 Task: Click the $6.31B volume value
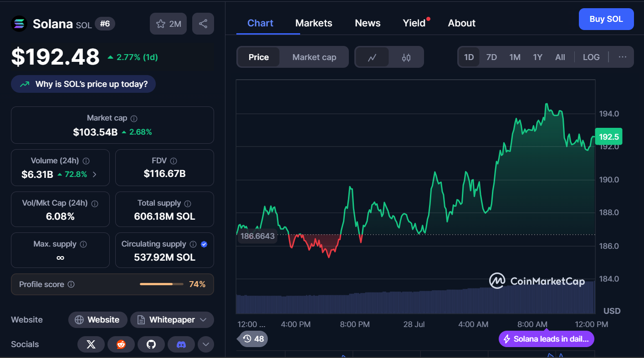[x=37, y=174]
